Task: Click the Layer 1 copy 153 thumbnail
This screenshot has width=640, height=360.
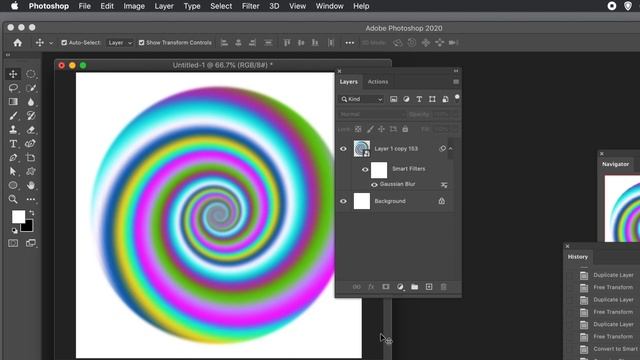Action: pos(362,149)
